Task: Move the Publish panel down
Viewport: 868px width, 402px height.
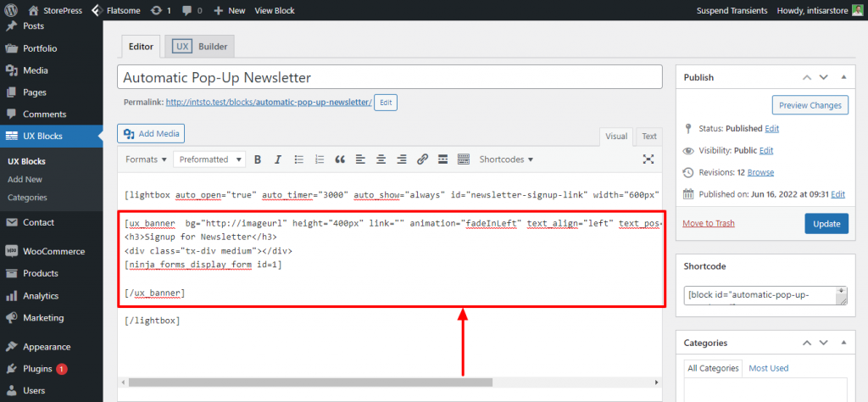Action: click(x=824, y=77)
